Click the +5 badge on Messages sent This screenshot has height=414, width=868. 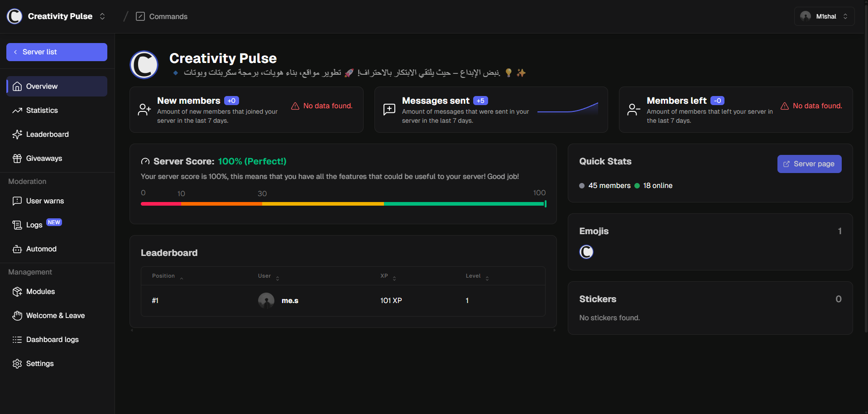tap(480, 101)
